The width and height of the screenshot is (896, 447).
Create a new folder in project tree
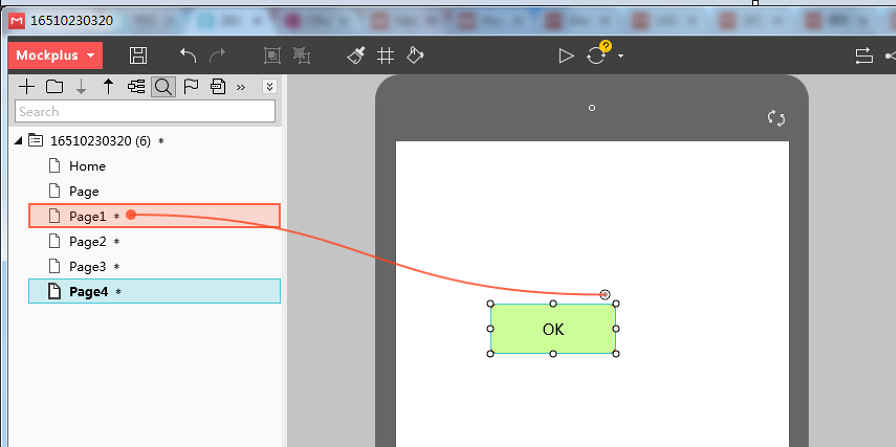[54, 87]
